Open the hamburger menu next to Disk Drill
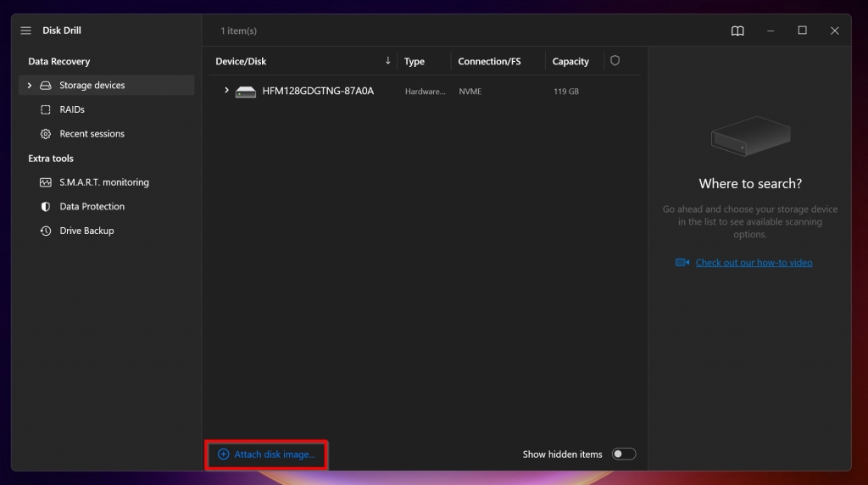This screenshot has height=485, width=868. [x=26, y=31]
